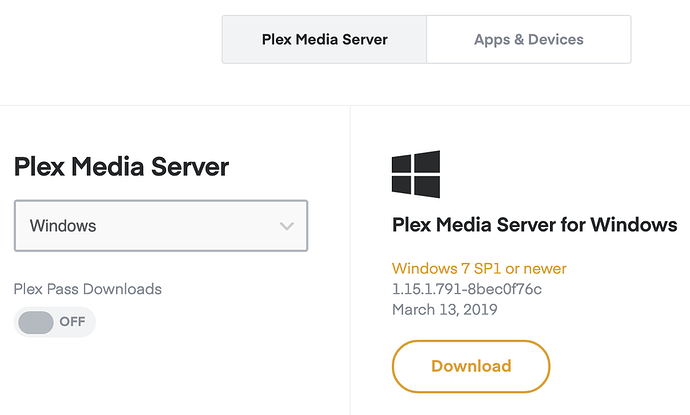Open the Apps & Devices tab
This screenshot has height=415, width=690.
528,40
